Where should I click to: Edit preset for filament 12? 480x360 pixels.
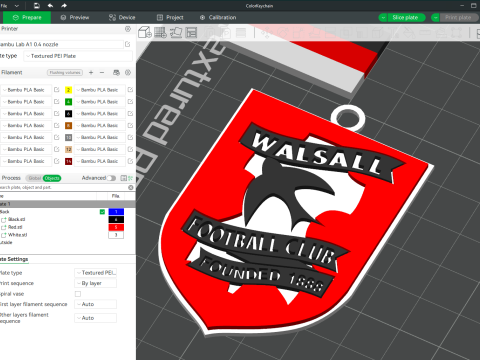130,149
